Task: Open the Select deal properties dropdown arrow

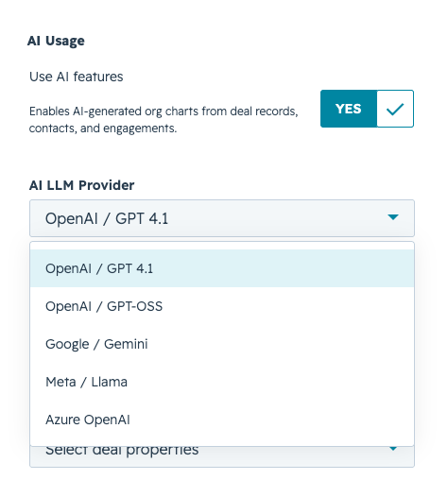Action: click(x=393, y=449)
